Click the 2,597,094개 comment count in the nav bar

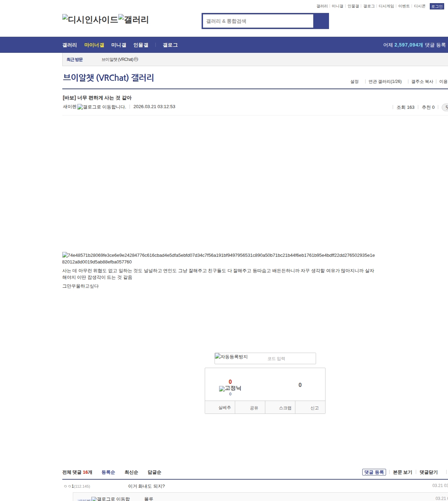[x=408, y=45]
